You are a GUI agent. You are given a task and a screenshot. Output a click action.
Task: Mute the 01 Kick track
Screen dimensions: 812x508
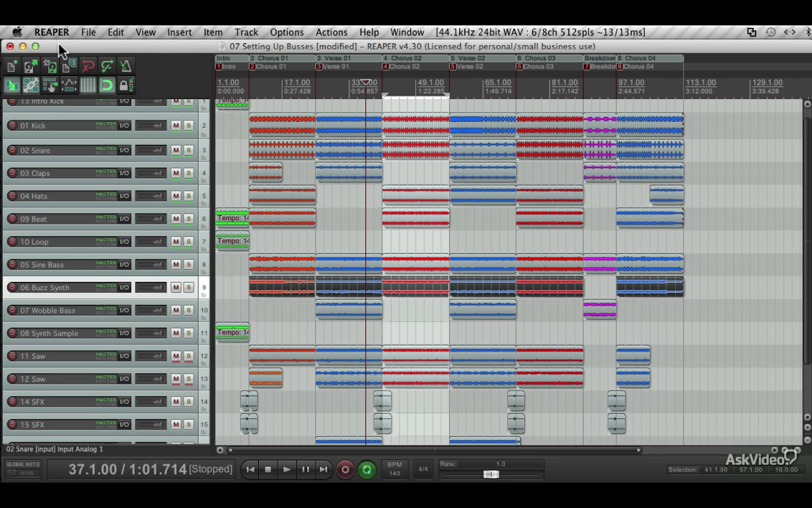tap(176, 126)
